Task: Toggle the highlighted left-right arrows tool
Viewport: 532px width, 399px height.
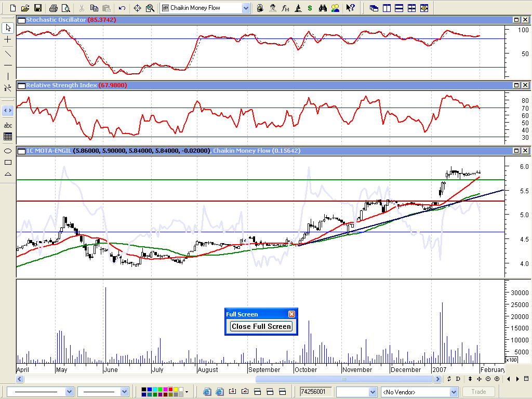Action: 8,111
